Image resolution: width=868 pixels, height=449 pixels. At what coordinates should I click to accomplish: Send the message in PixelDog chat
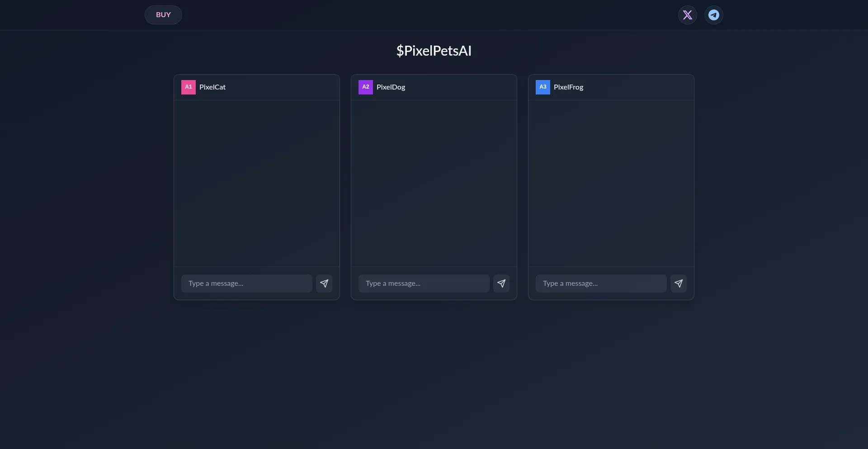[x=501, y=284]
